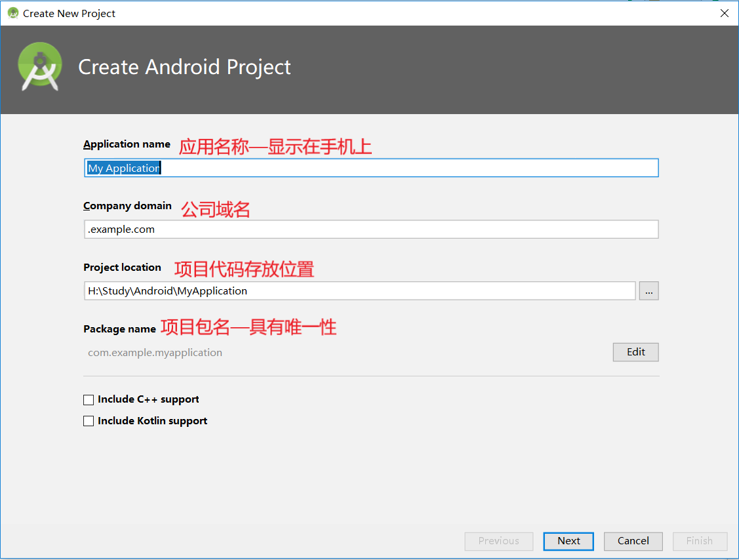Enable Include Kotlin support
Screen dimensions: 739x560
pyautogui.click(x=89, y=421)
